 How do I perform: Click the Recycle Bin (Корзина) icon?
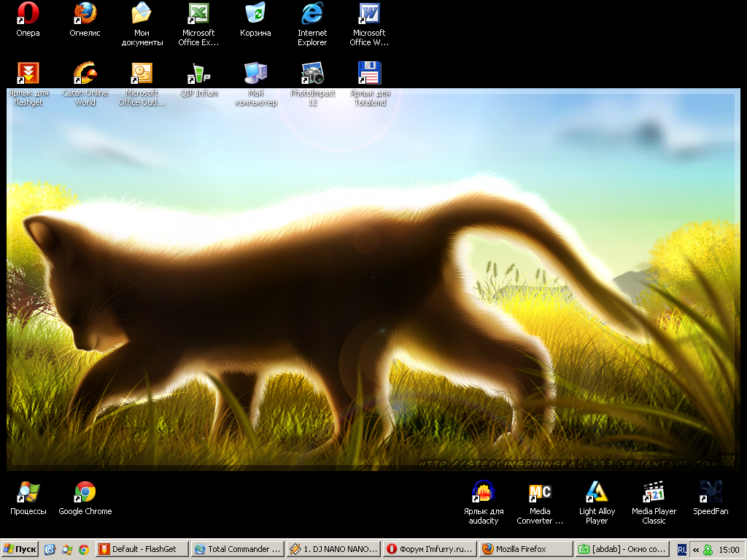[x=255, y=14]
